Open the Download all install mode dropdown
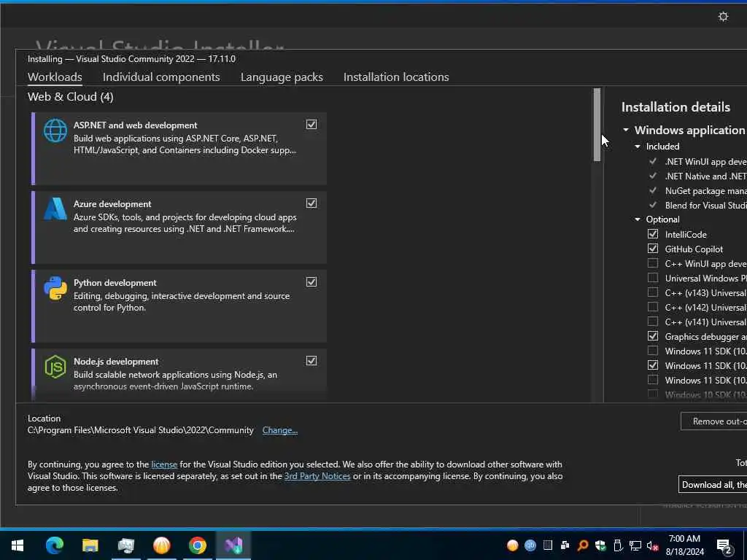 point(712,485)
